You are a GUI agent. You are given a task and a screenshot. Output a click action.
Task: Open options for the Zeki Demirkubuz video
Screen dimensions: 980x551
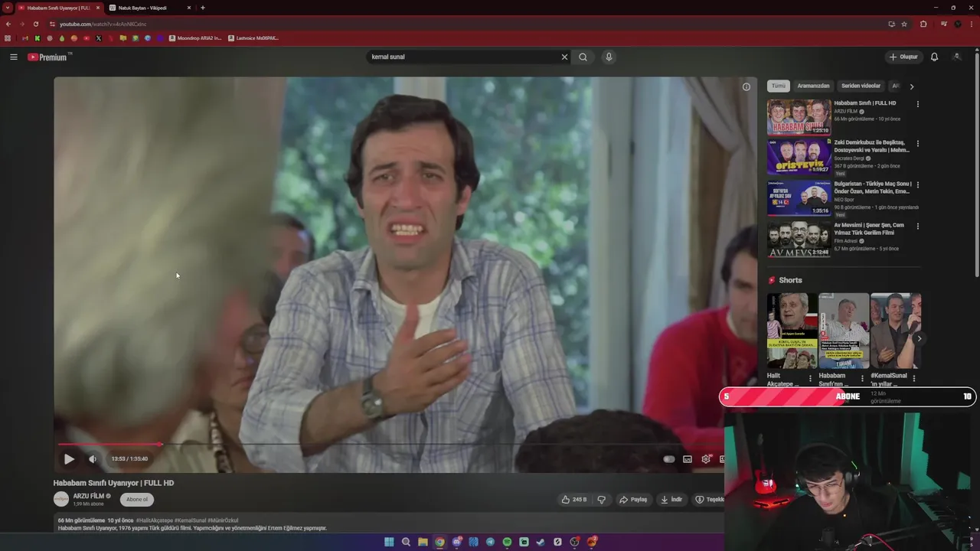918,144
